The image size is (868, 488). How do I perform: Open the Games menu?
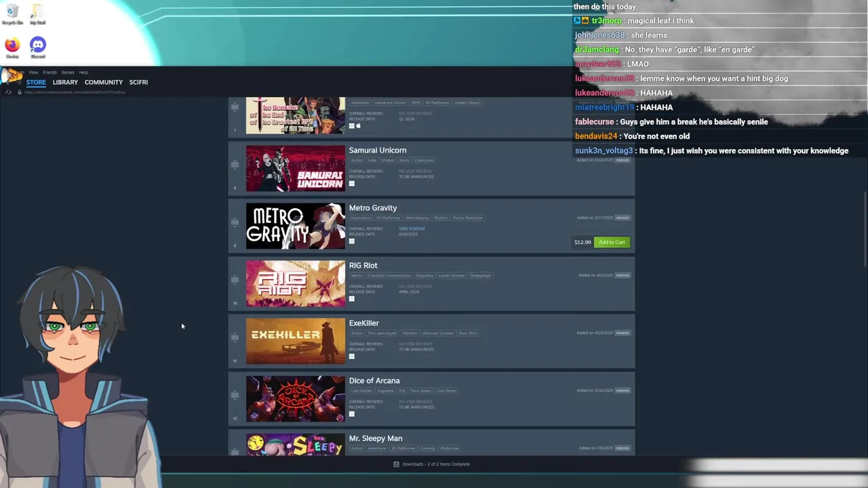pos(68,73)
